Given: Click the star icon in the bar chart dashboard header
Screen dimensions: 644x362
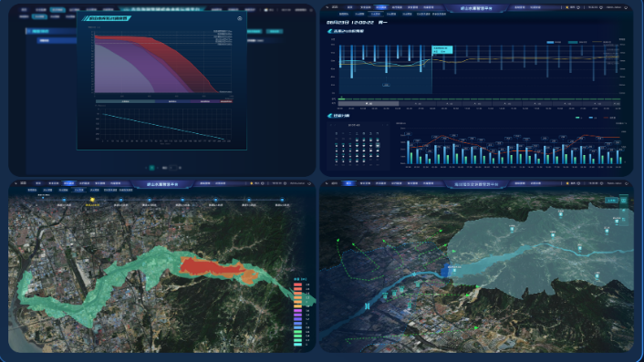Looking at the screenshot, I should click(567, 7).
